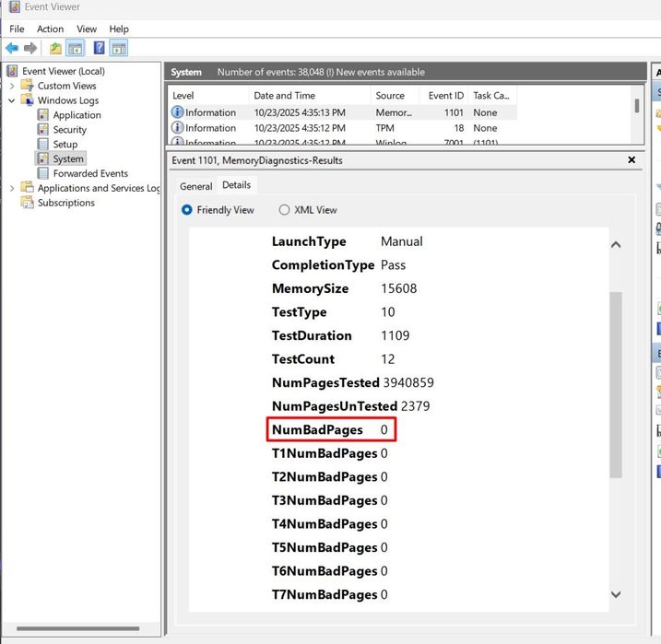Select Forwarded Events in tree
This screenshot has height=644, width=661.
90,173
